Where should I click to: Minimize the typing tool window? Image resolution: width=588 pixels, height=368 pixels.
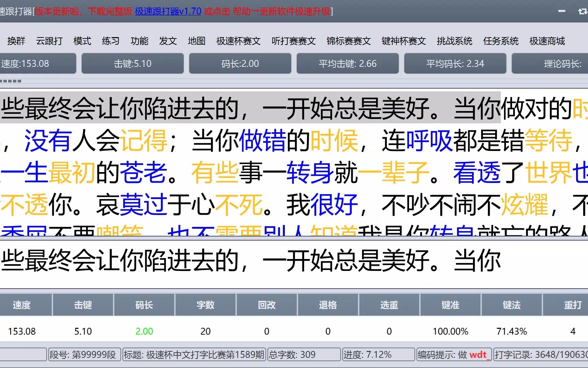(562, 11)
